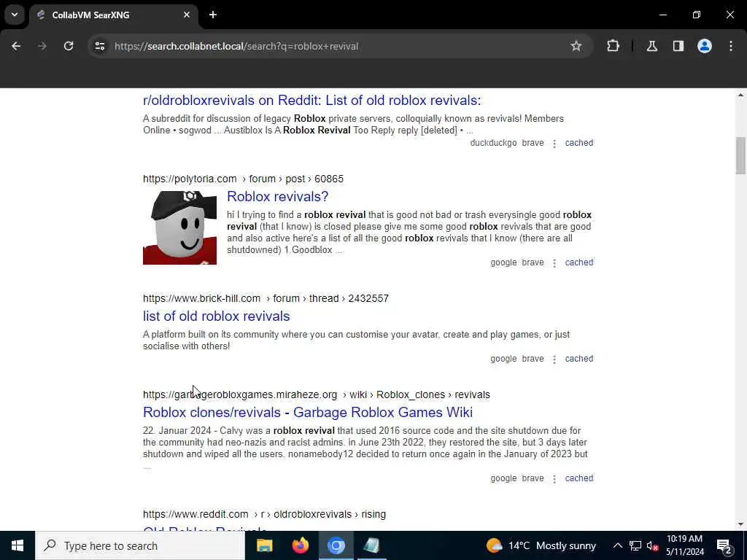Image resolution: width=747 pixels, height=560 pixels.
Task: Open the clock showing 10:19 AM
Action: 684,545
